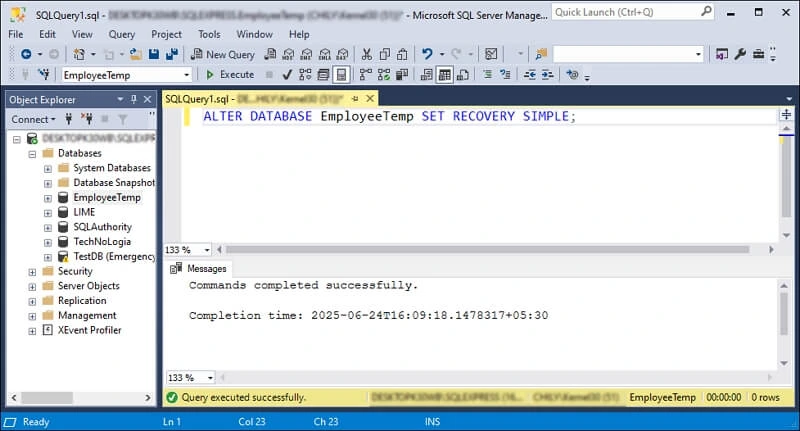Toggle Include Actual Execution Plan
Viewport: 800px width, 431px height.
pos(365,75)
